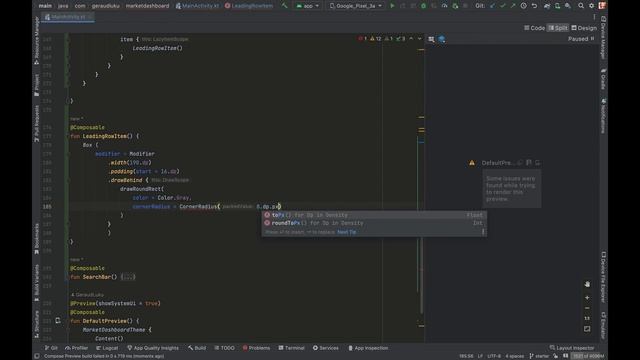Zoom out preview with minus icon
Image resolution: width=640 pixels, height=360 pixels.
pos(587,308)
